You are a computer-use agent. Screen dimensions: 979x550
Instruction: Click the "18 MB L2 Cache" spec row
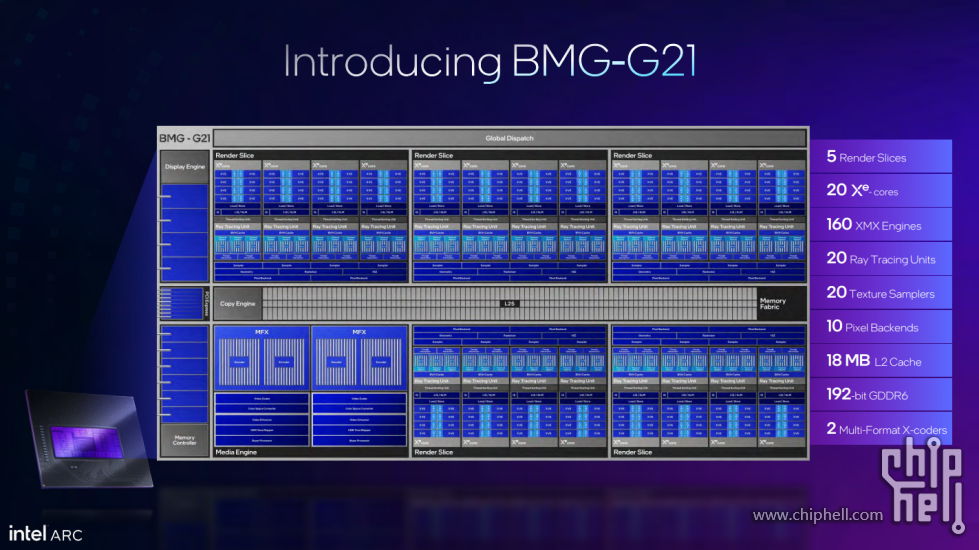[881, 361]
